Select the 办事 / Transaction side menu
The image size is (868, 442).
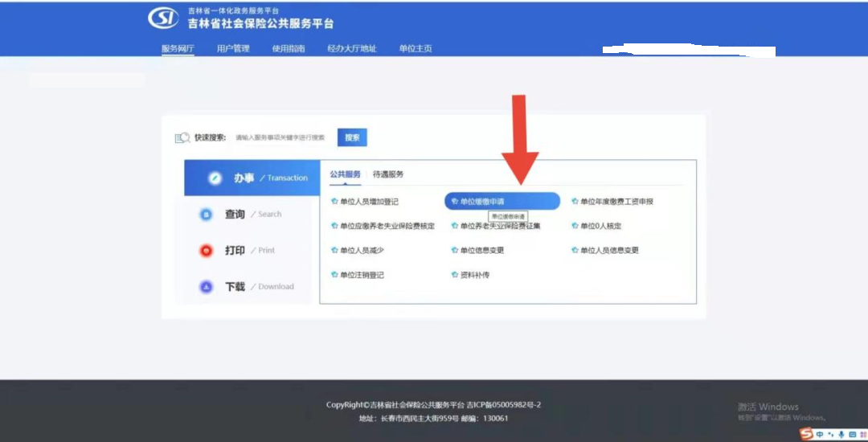(252, 178)
